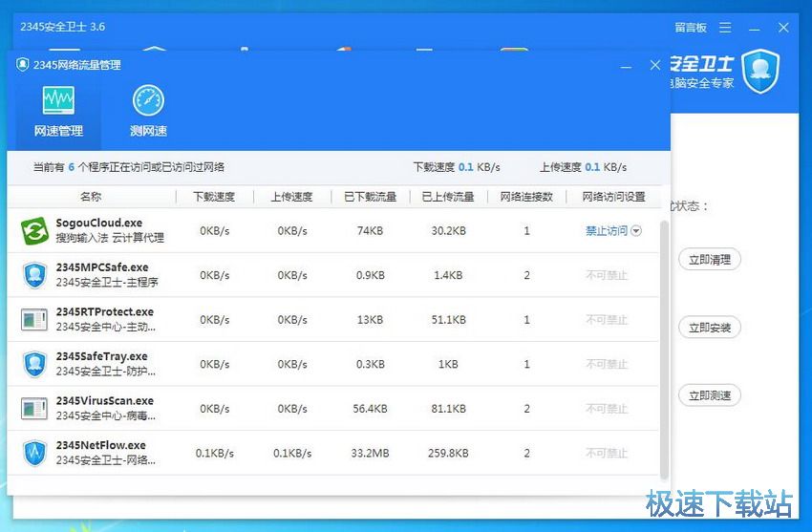Click 禁止访问 for SogouCloud.exe
This screenshot has width=812, height=532.
click(x=607, y=231)
